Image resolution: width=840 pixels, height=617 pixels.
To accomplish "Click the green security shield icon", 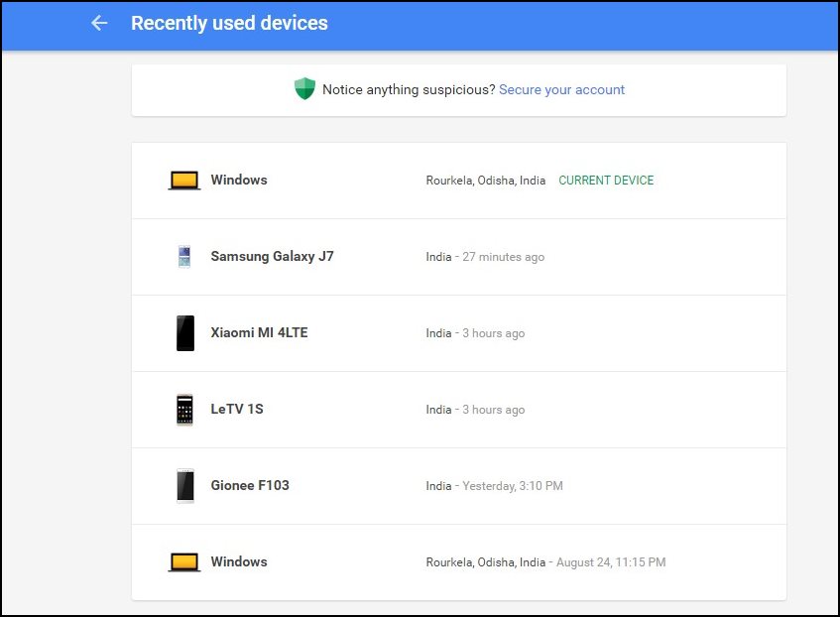I will tap(304, 88).
